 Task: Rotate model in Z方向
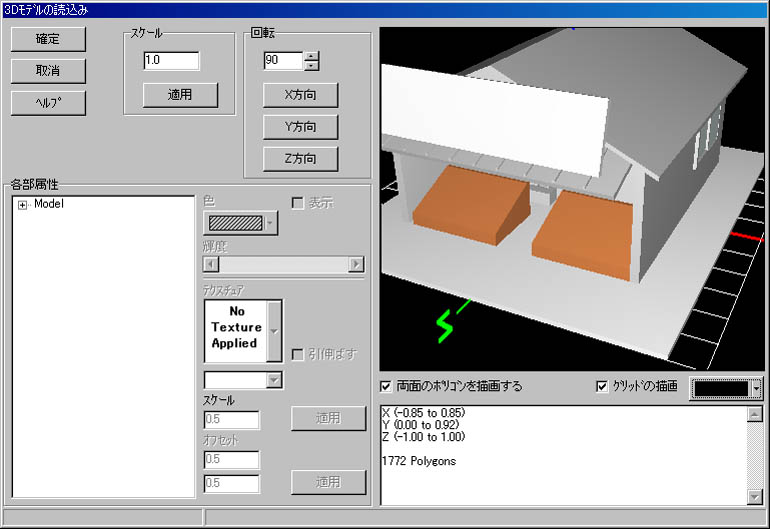[x=300, y=159]
